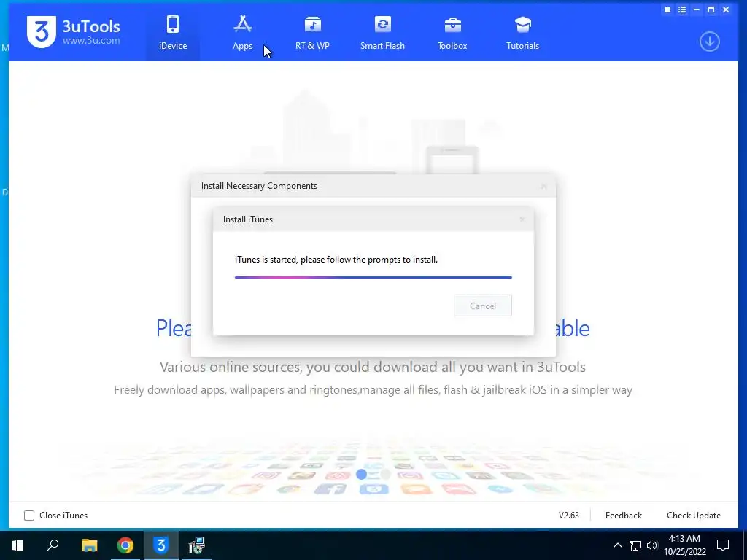Click the skin shirt icon in title bar

[x=667, y=9]
